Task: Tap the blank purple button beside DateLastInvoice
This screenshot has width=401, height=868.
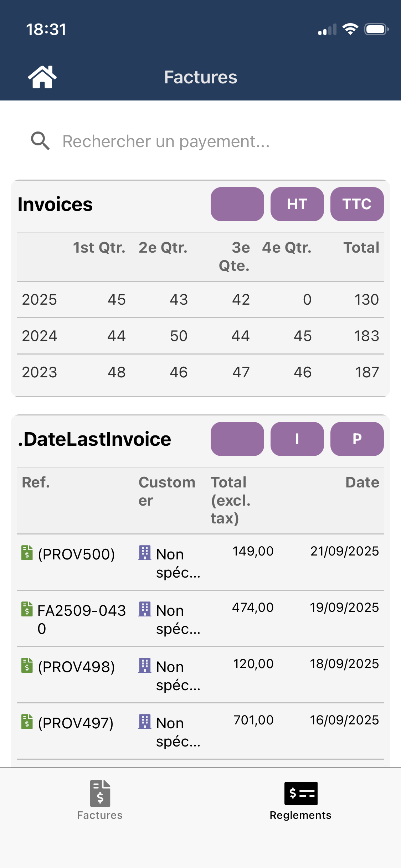Action: 237,439
